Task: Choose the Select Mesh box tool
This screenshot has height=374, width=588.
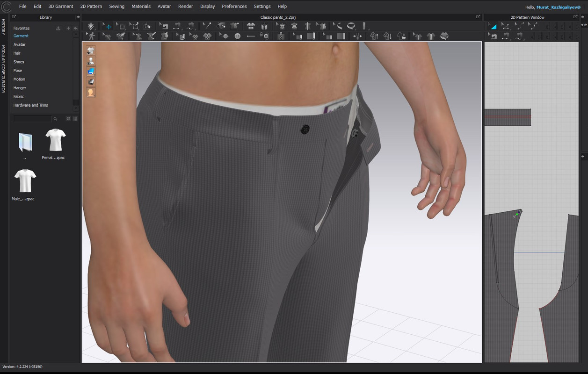Action: (x=122, y=27)
